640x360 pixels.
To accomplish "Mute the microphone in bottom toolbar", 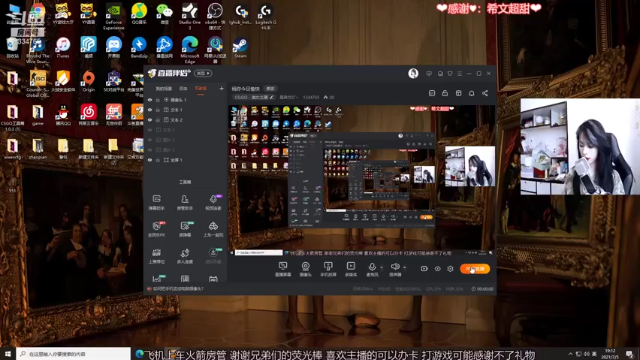I will pos(372,269).
